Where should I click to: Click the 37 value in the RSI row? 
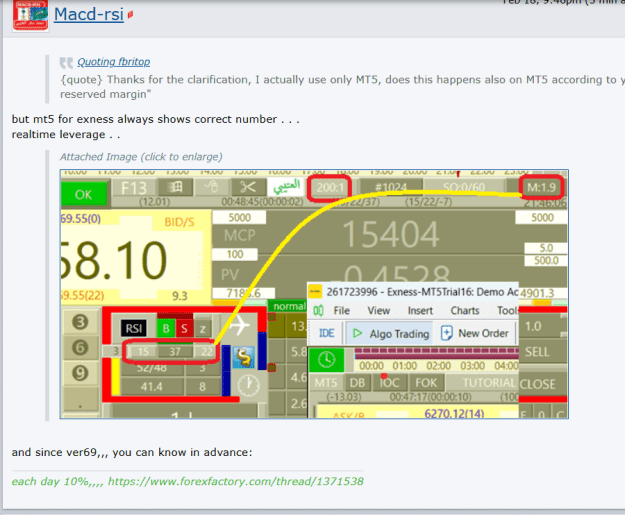[x=175, y=352]
